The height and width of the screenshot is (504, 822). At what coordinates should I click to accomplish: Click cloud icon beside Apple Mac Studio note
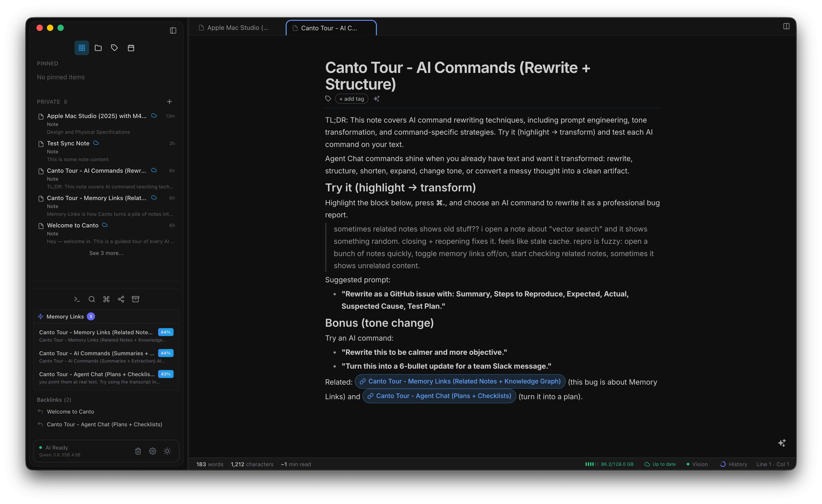pyautogui.click(x=154, y=116)
